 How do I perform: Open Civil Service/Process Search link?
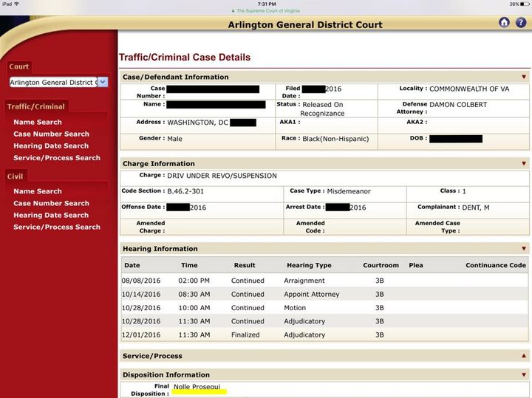(57, 227)
